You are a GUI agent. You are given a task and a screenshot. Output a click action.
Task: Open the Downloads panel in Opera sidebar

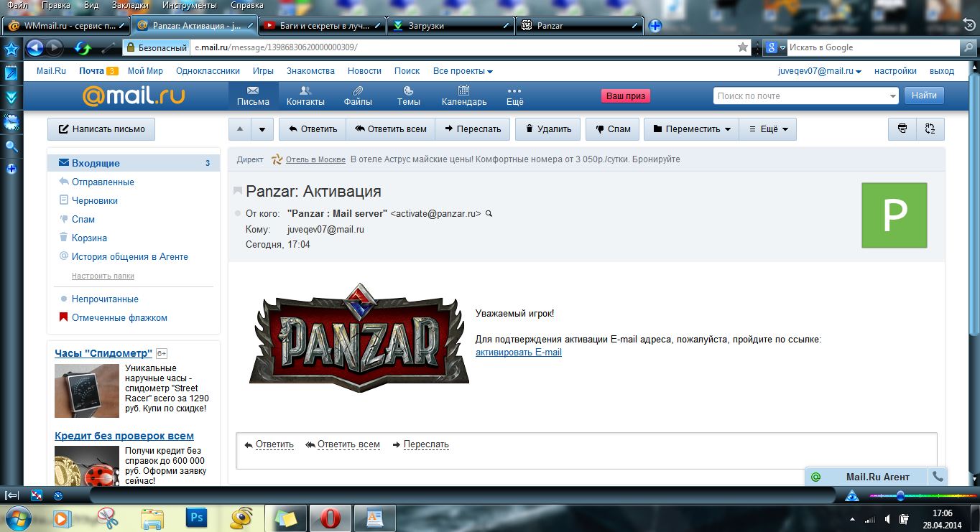[x=11, y=98]
